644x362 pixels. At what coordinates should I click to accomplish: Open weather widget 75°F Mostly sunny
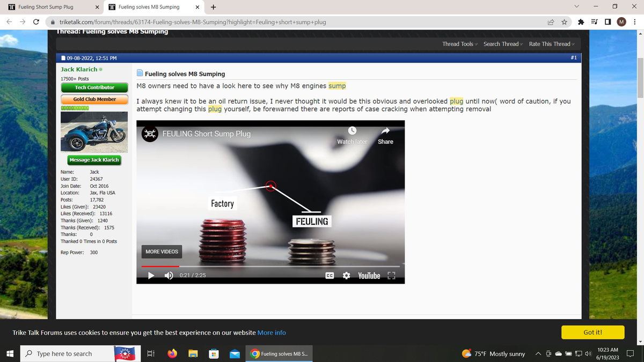click(x=494, y=353)
